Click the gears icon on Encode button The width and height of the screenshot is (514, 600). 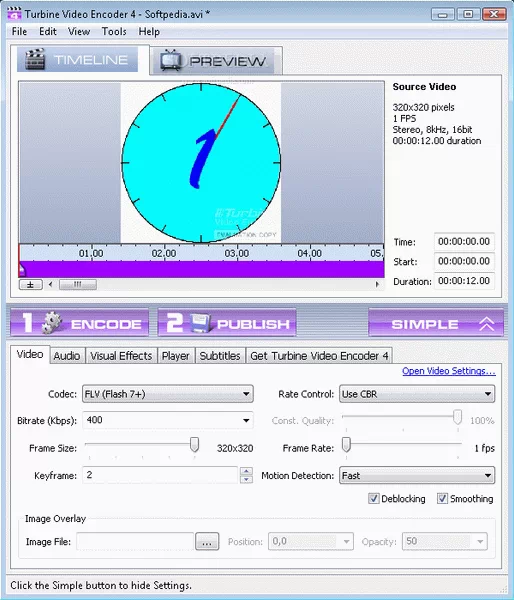click(x=51, y=323)
